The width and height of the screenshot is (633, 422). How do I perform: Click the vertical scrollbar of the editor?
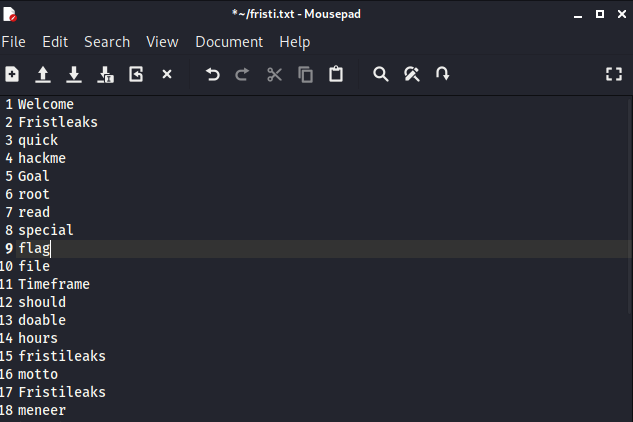pyautogui.click(x=630, y=206)
